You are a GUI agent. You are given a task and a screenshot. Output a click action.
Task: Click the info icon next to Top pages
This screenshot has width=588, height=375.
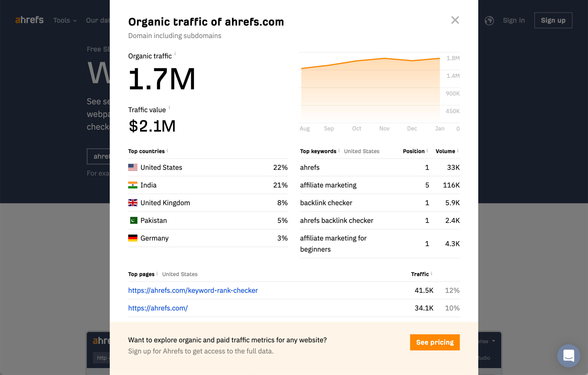click(158, 273)
